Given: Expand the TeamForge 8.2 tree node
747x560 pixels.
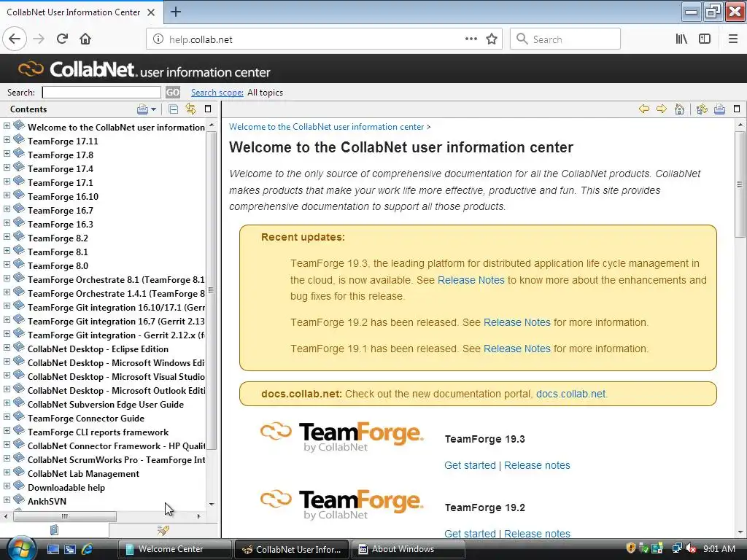Looking at the screenshot, I should click(7, 237).
